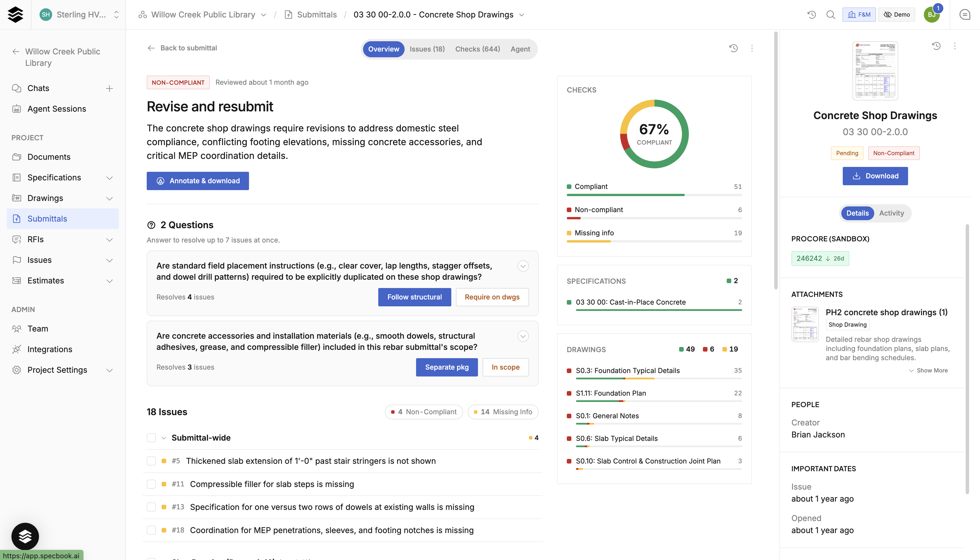
Task: Click the blue Download button
Action: coord(875,176)
